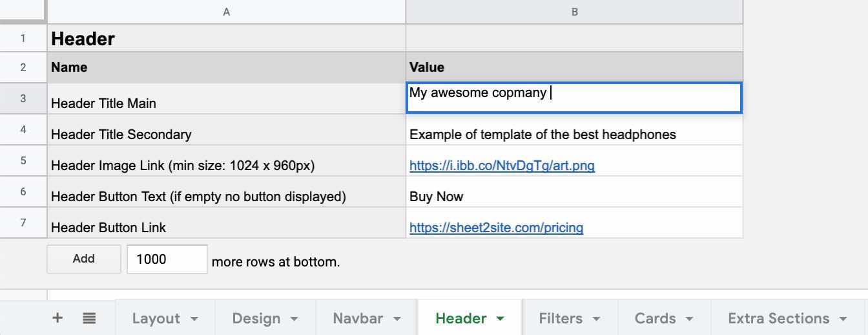Open the Cards tab dropdown arrow
This screenshot has width=868, height=335.
[x=690, y=319]
